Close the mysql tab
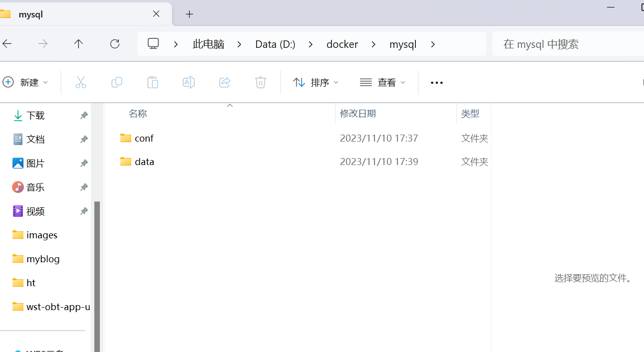The width and height of the screenshot is (644, 352). pyautogui.click(x=156, y=14)
